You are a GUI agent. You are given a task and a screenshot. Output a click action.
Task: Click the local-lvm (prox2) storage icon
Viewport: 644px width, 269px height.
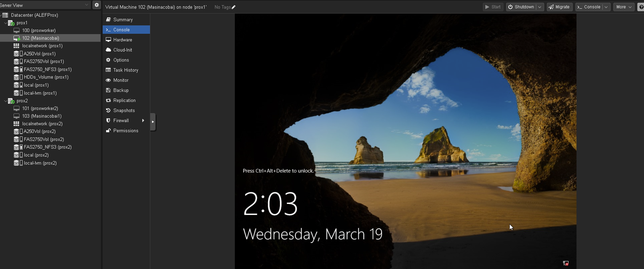[x=18, y=163]
